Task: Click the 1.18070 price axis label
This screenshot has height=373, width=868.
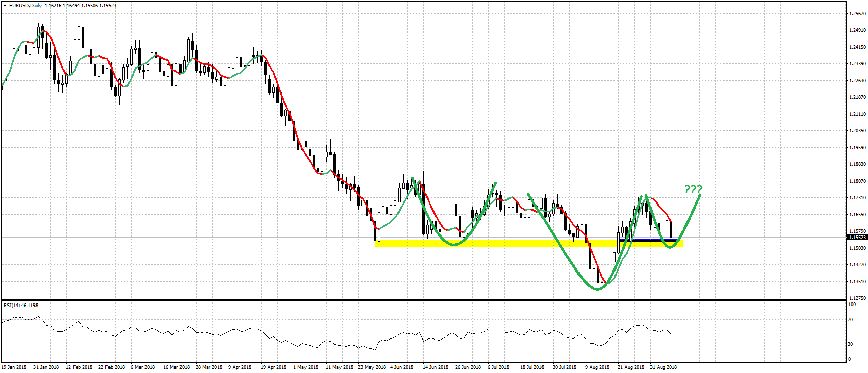Action: point(857,181)
